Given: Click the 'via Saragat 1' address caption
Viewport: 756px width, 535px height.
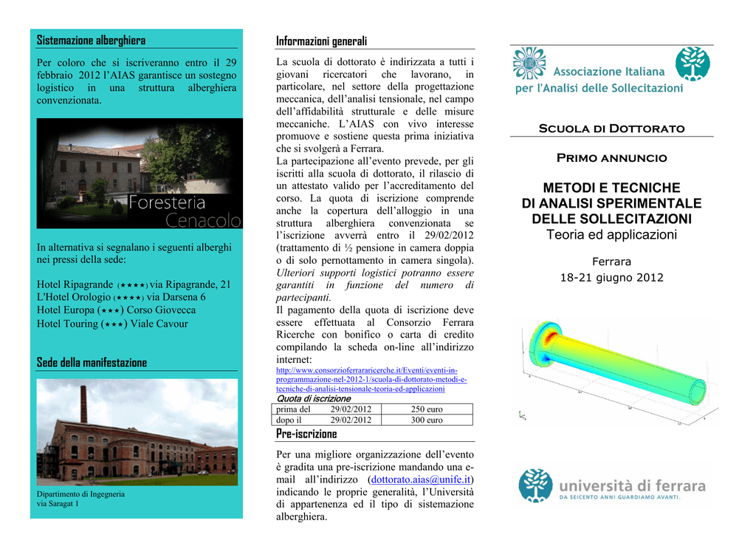Looking at the screenshot, I should 58,504.
